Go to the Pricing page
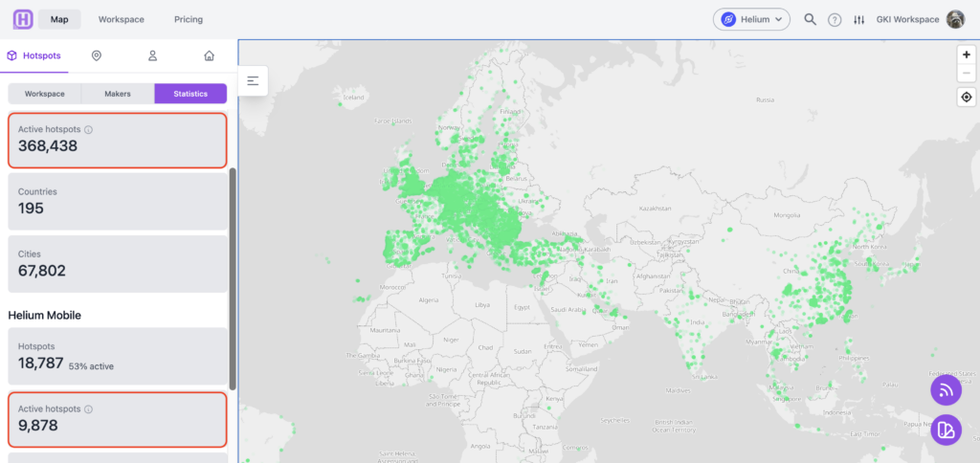980x463 pixels. click(189, 19)
